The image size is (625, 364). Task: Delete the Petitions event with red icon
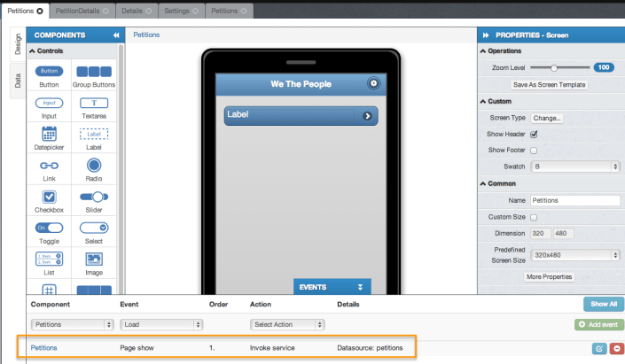tap(615, 349)
